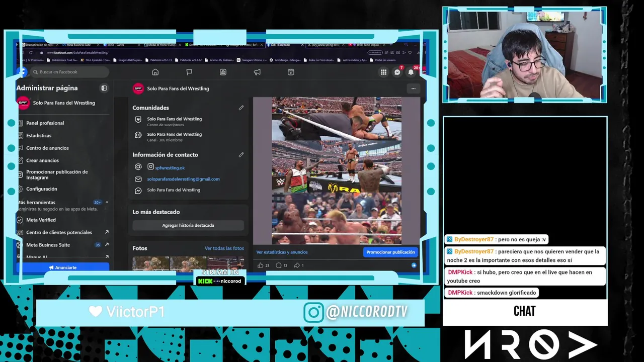Click the channel broadcast icon
Viewport: 644px width, 362px height.
click(138, 135)
